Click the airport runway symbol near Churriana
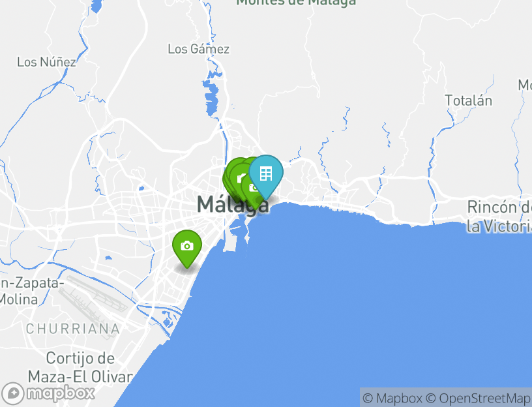 (92, 303)
